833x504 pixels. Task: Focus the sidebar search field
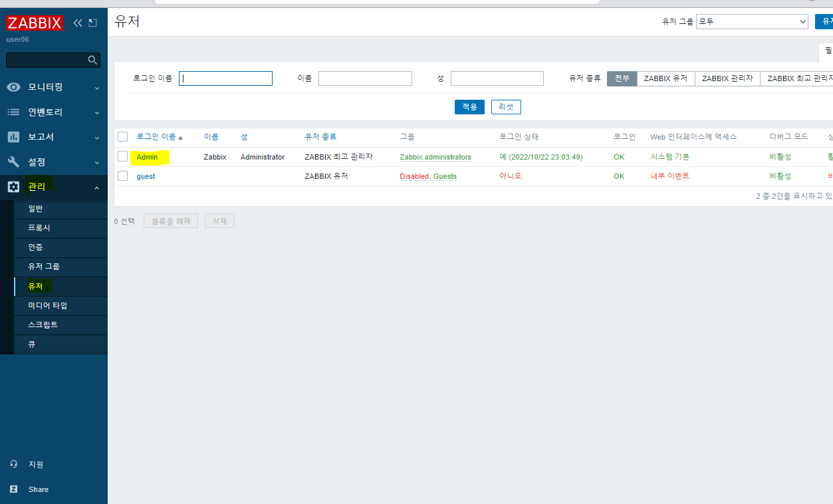click(47, 61)
